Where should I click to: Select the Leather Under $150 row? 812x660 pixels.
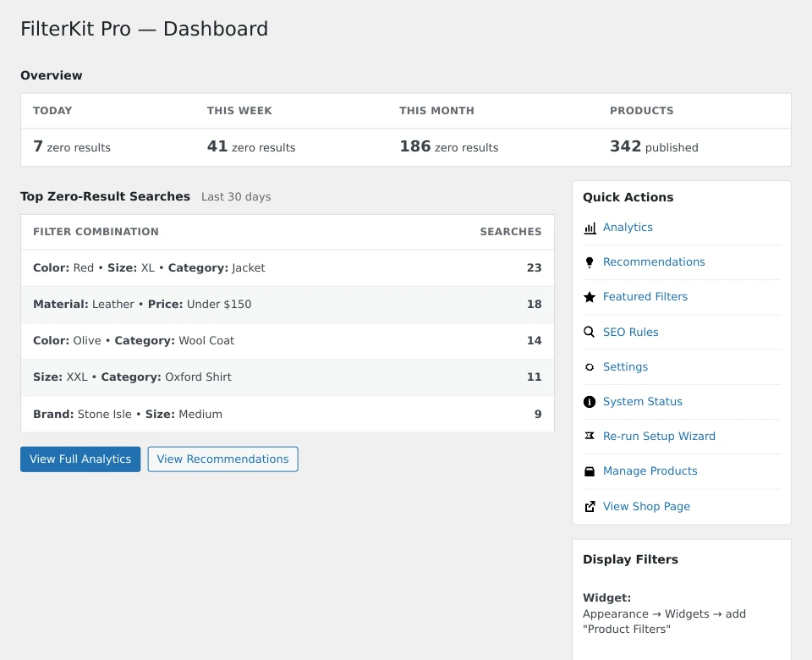pos(288,305)
